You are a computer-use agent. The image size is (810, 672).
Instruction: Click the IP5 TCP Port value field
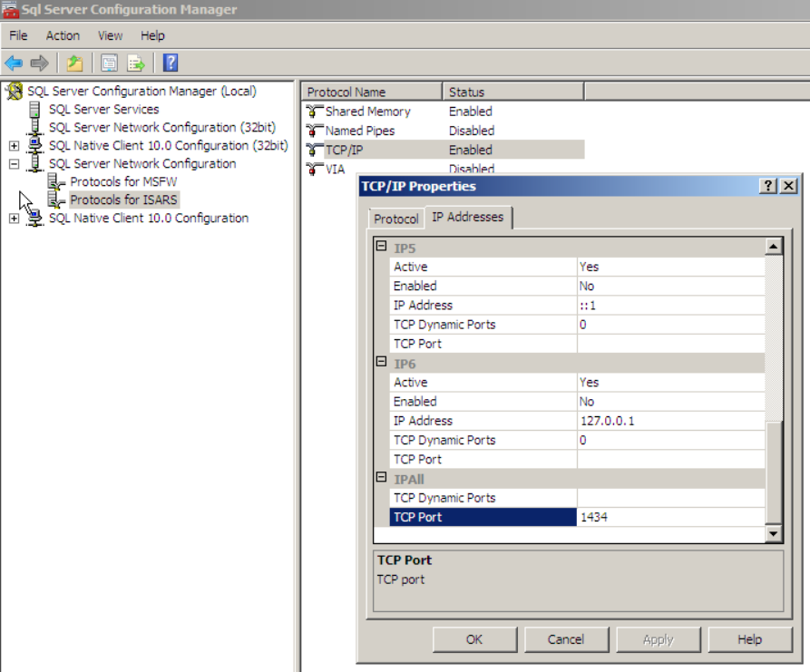coord(670,344)
